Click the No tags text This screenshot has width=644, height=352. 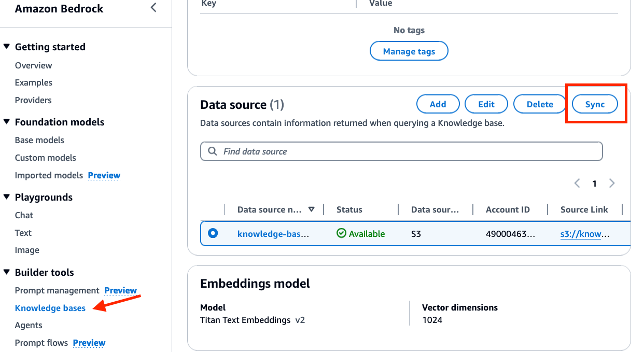(409, 30)
